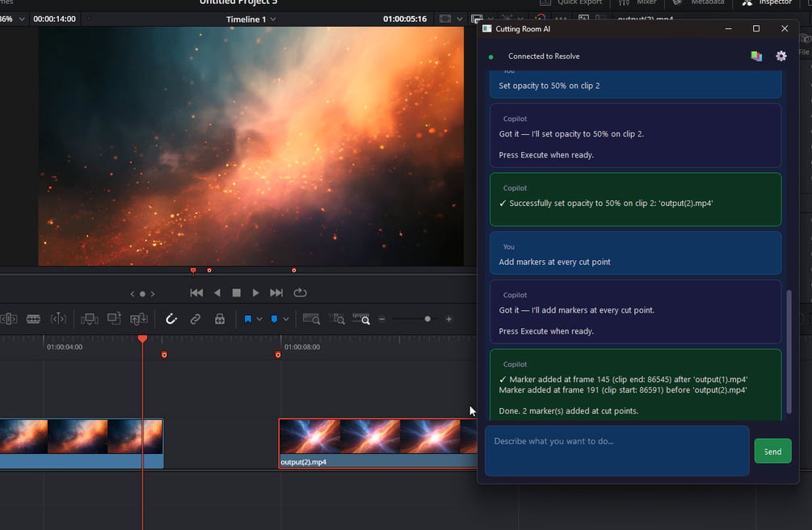This screenshot has width=812, height=530.
Task: Click the 00:00:14:00 duration timecode
Action: coord(54,19)
